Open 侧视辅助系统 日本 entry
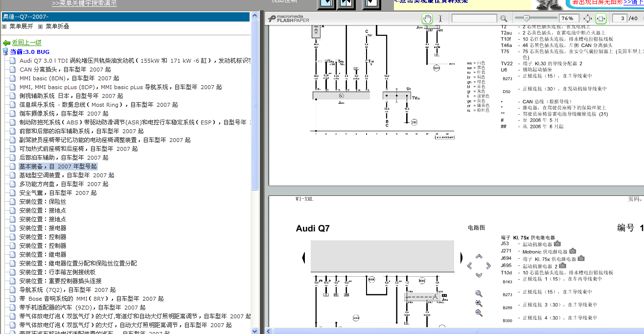The image size is (644, 334). click(71, 96)
